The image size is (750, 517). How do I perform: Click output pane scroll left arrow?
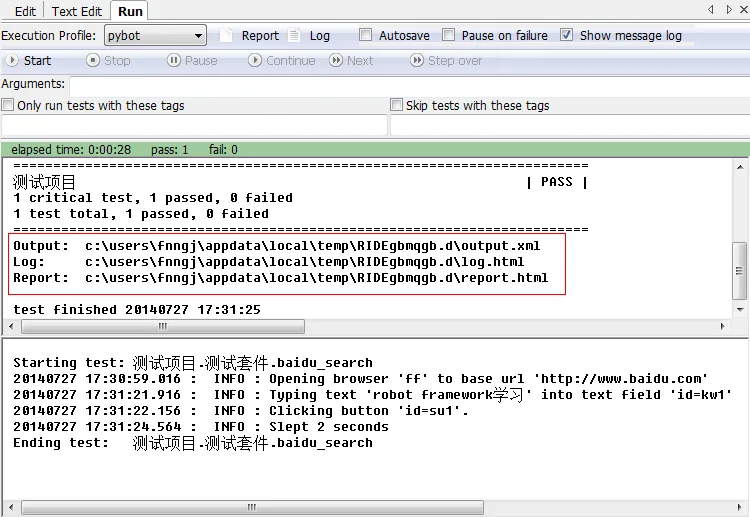tap(11, 326)
